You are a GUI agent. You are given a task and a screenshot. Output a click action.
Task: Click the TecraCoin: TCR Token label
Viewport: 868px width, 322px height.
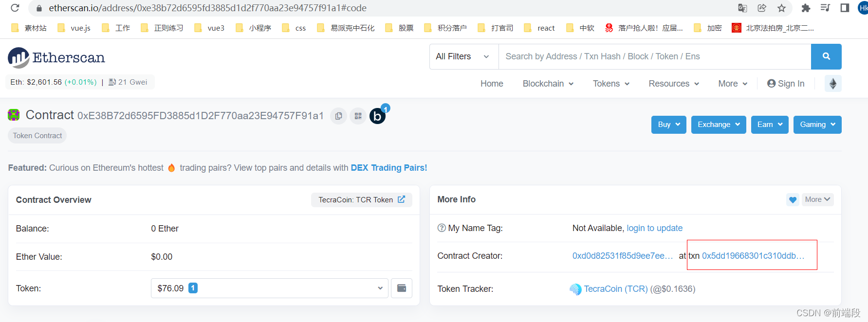point(355,200)
